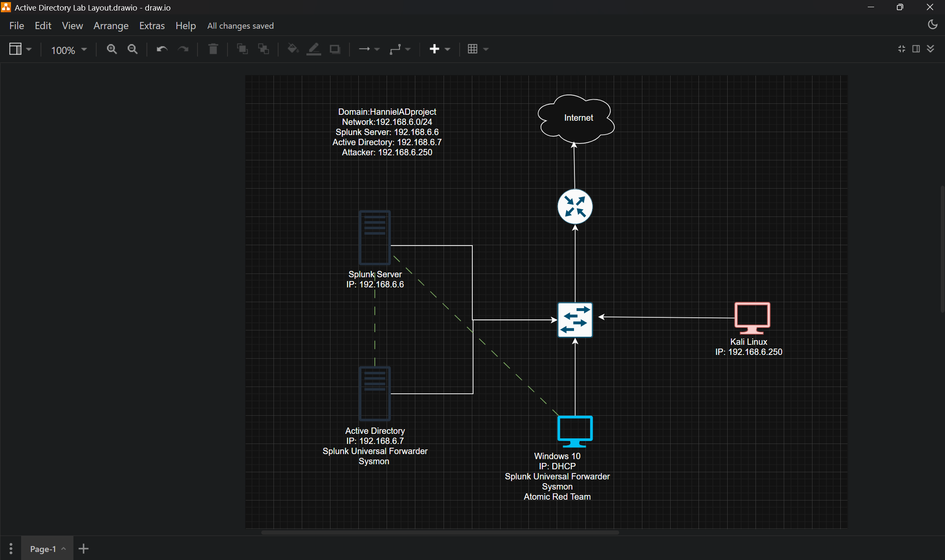Select the router icon in the diagram
Screen dimensions: 945x560
575,207
